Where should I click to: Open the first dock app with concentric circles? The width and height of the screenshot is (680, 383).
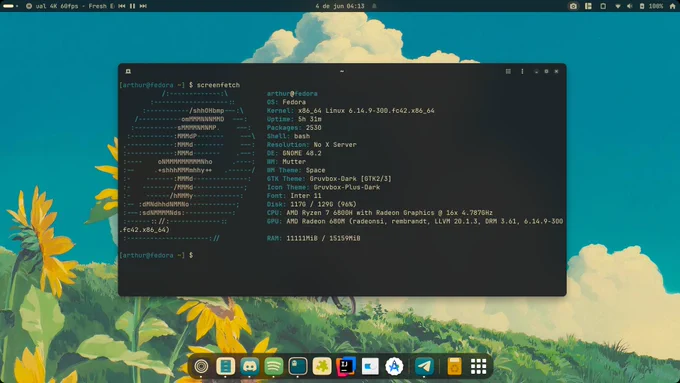tap(201, 367)
